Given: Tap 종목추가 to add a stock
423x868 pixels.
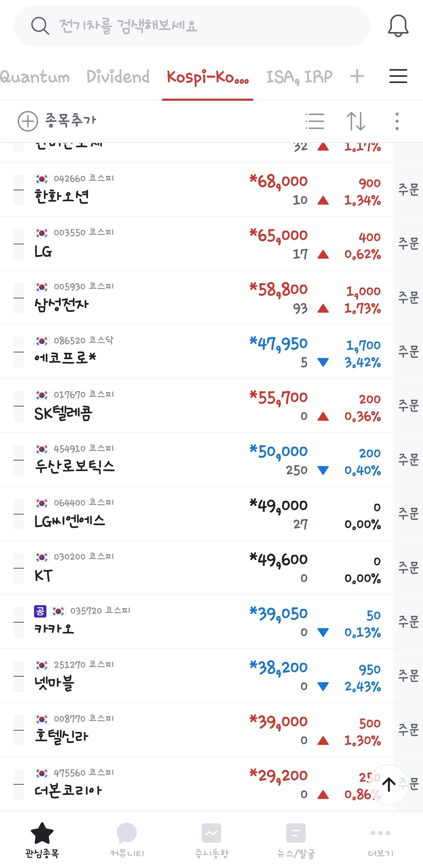Looking at the screenshot, I should (x=57, y=121).
